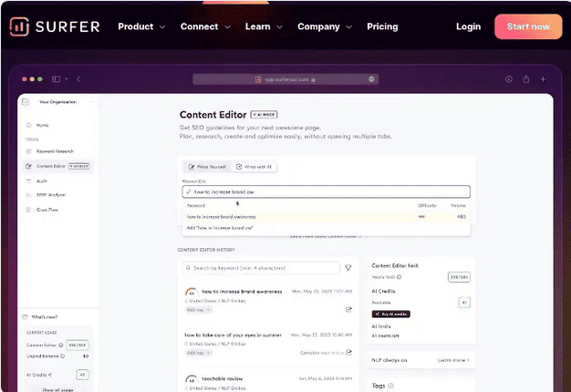Click the Login link
The image size is (571, 392).
[x=468, y=26]
